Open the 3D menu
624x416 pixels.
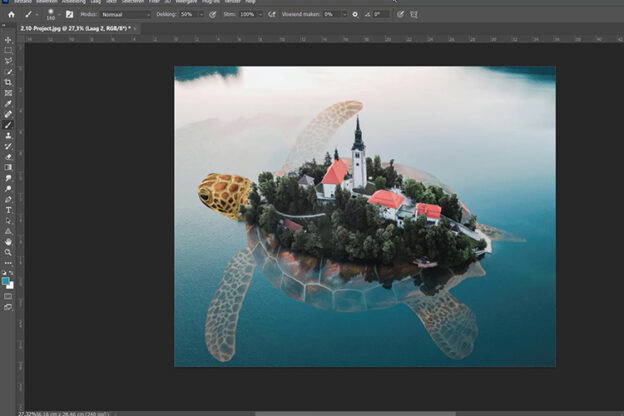(x=168, y=2)
